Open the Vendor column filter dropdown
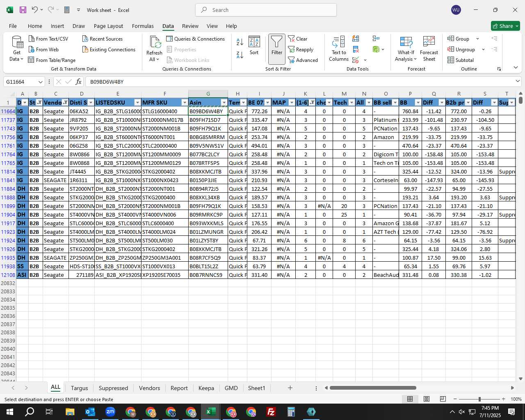Screen dimensions: 525x420 [65, 103]
